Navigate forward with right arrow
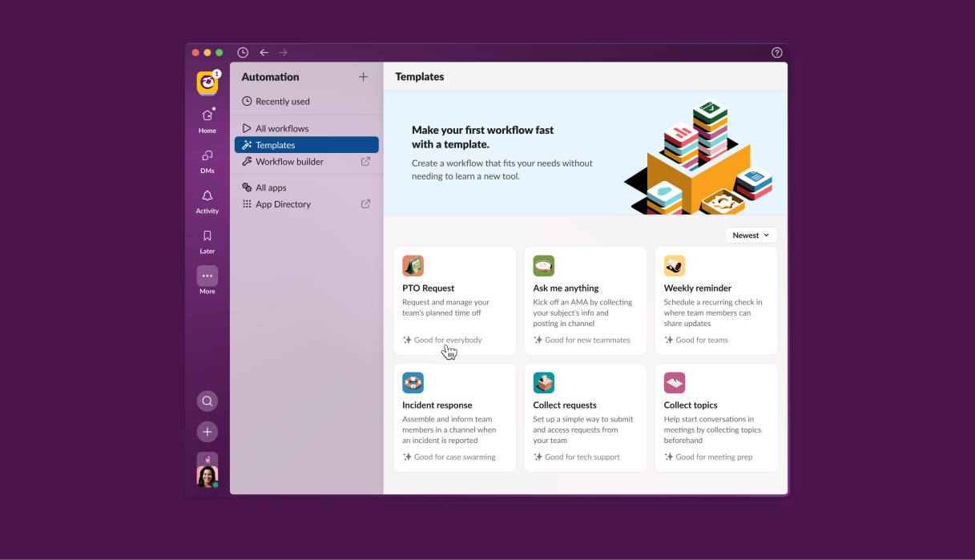The width and height of the screenshot is (975, 560). click(283, 53)
